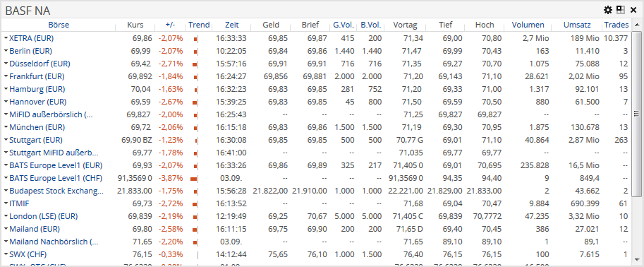This screenshot has width=644, height=267.
Task: Click the pop-out window layout icon
Action: pos(620,10)
